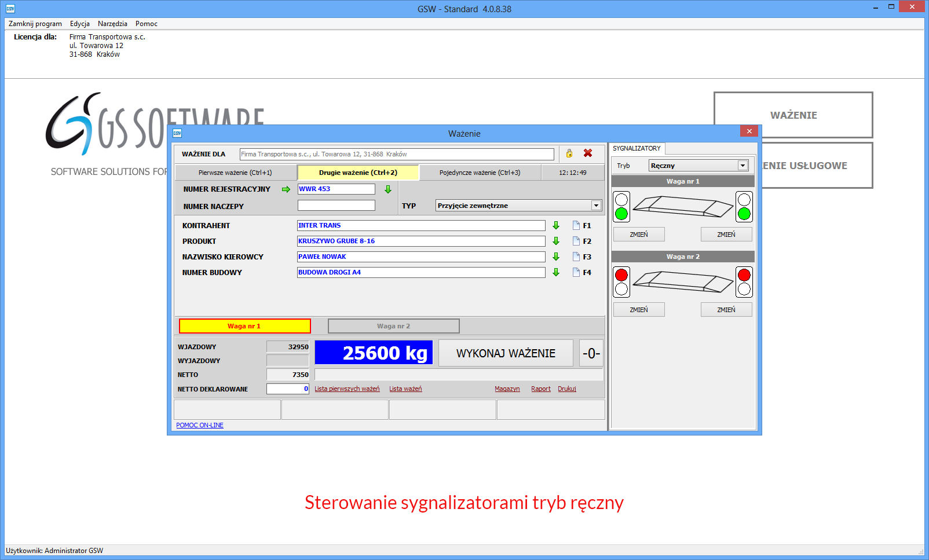Switch to Pierwsze ważenie tab
Viewport: 929px width, 560px height.
(x=235, y=173)
